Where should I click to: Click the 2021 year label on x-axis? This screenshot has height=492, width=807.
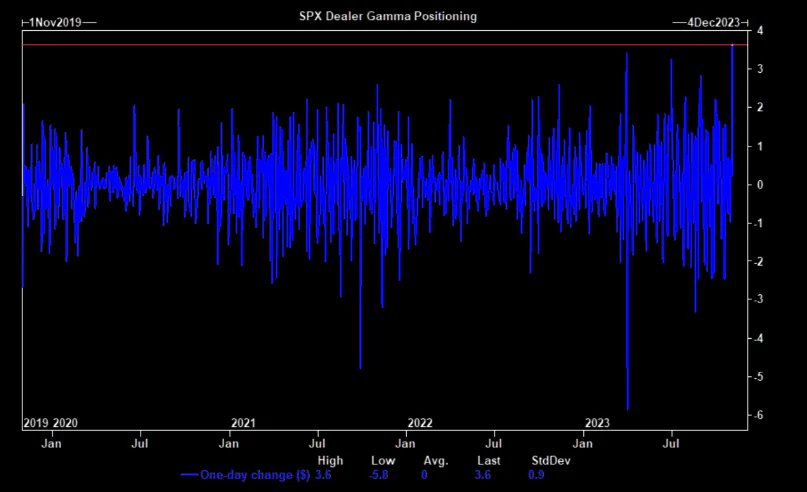coord(243,423)
